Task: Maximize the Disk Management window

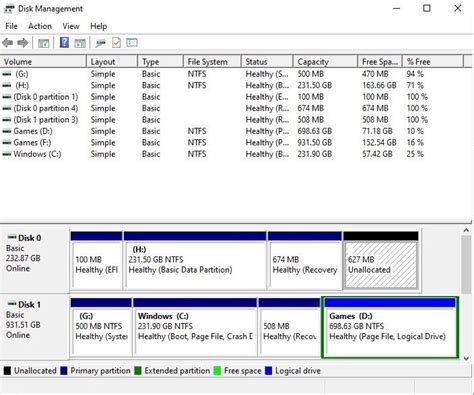Action: click(x=427, y=8)
